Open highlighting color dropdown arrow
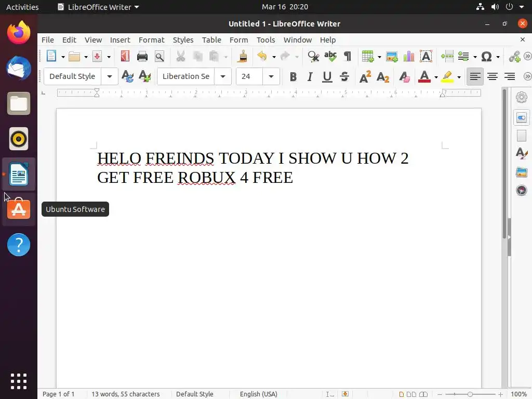 pos(459,77)
